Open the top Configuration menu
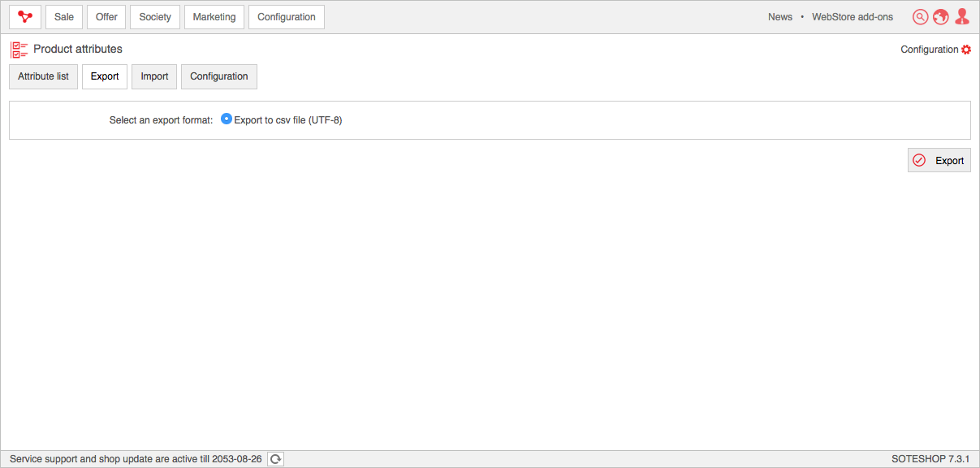This screenshot has height=468, width=980. click(287, 17)
